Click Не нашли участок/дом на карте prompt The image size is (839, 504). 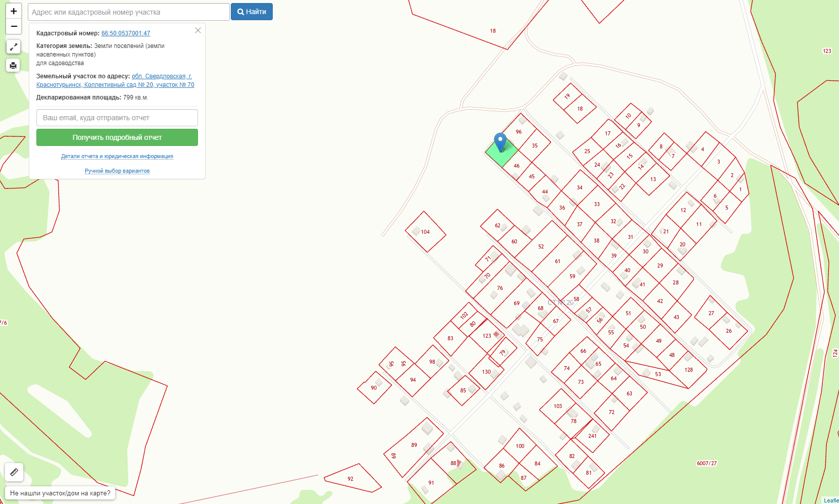(x=60, y=493)
